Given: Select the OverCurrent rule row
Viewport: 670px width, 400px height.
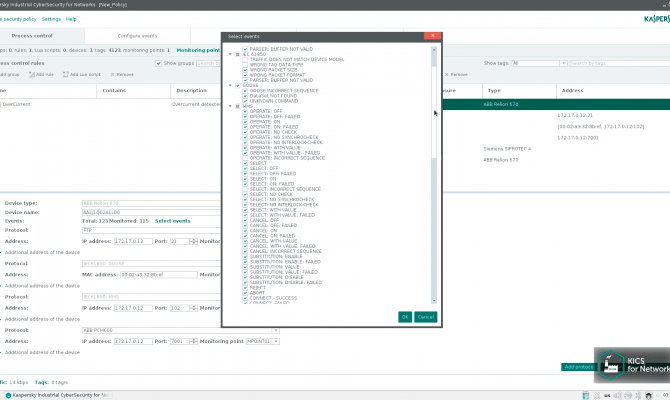Looking at the screenshot, I should [x=110, y=104].
